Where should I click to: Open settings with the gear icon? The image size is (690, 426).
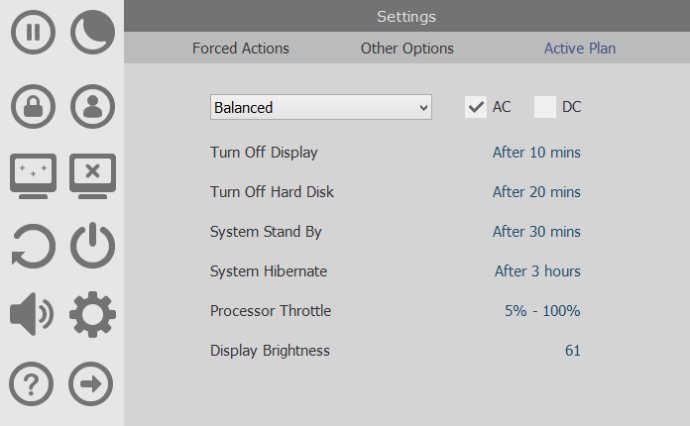(x=92, y=314)
